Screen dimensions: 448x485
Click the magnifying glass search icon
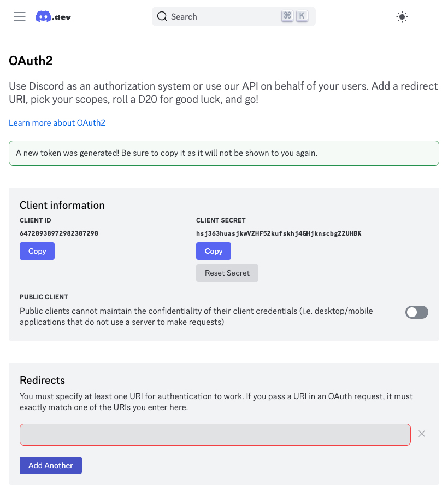[162, 16]
